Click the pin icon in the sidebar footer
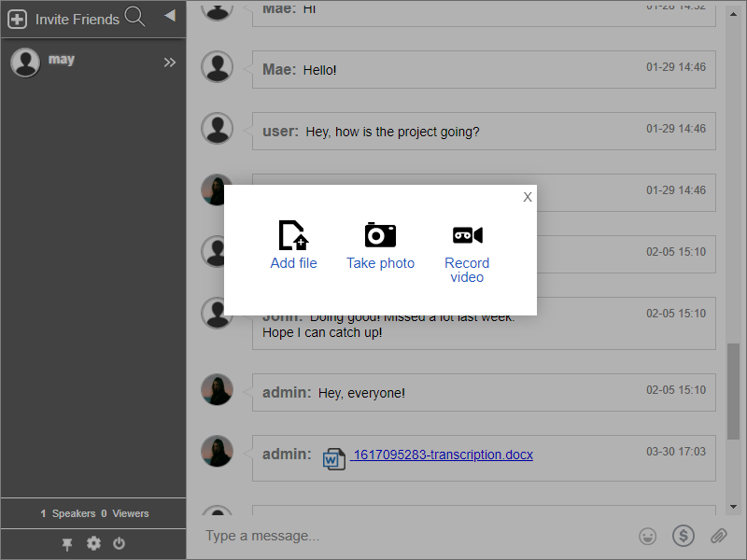This screenshot has width=747, height=560. (x=67, y=543)
